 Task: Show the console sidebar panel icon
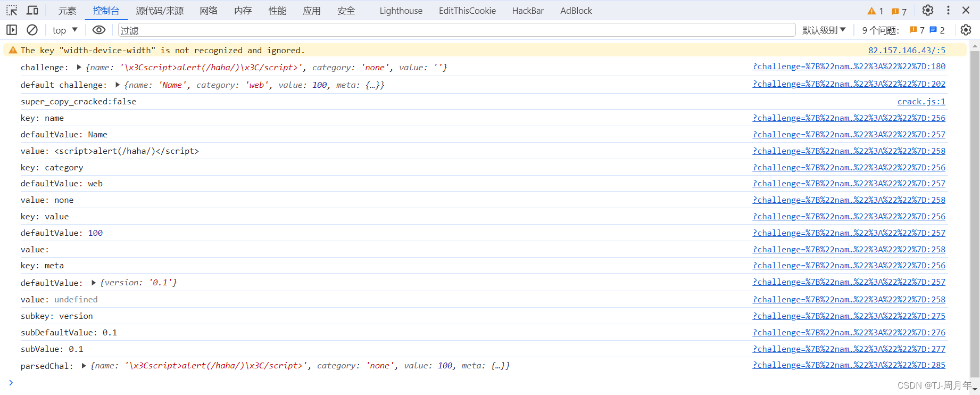tap(12, 30)
